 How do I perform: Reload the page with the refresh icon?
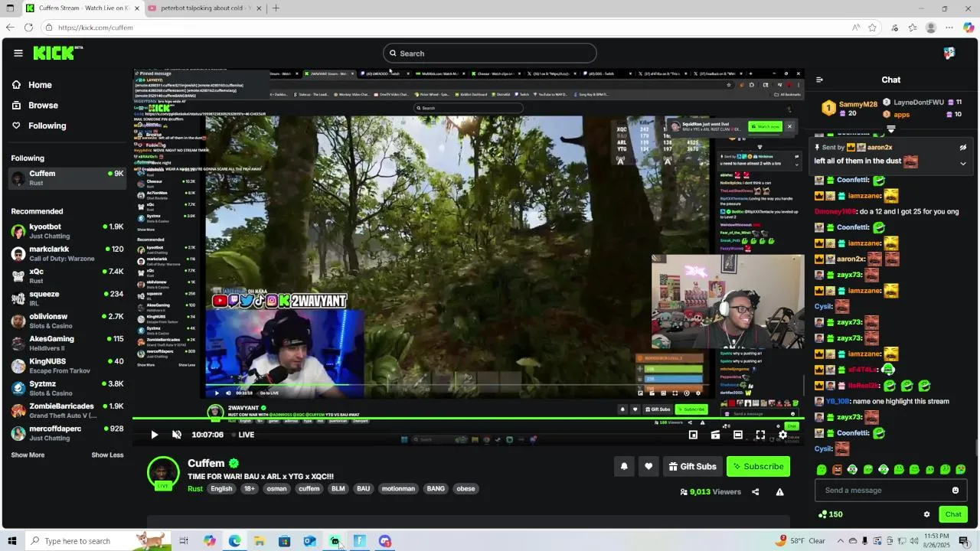click(x=28, y=28)
